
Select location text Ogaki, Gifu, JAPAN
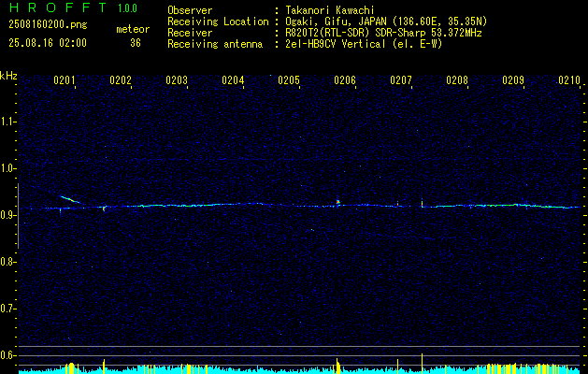(x=336, y=22)
